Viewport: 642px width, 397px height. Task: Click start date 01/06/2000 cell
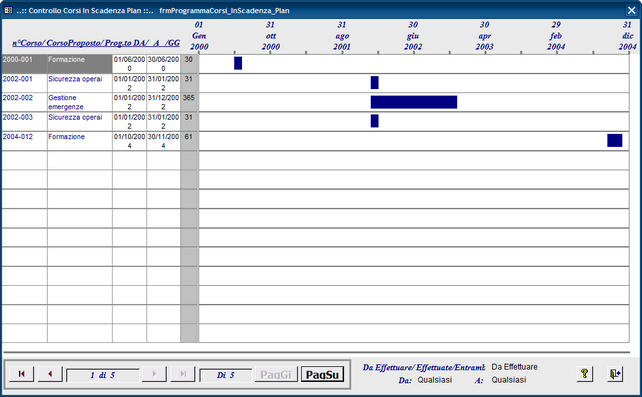pos(129,64)
